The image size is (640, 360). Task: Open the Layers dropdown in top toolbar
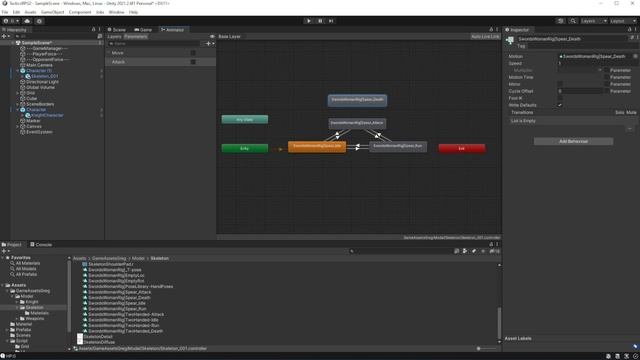(593, 21)
